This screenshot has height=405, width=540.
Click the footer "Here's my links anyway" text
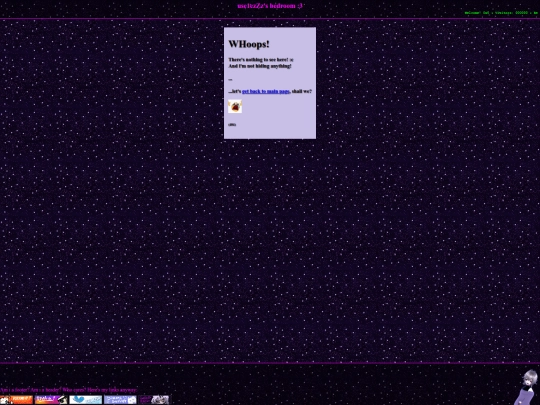coord(112,390)
